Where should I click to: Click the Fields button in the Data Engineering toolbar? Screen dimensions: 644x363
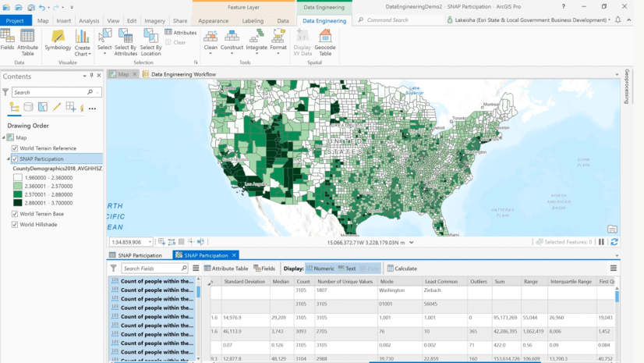[264, 269]
